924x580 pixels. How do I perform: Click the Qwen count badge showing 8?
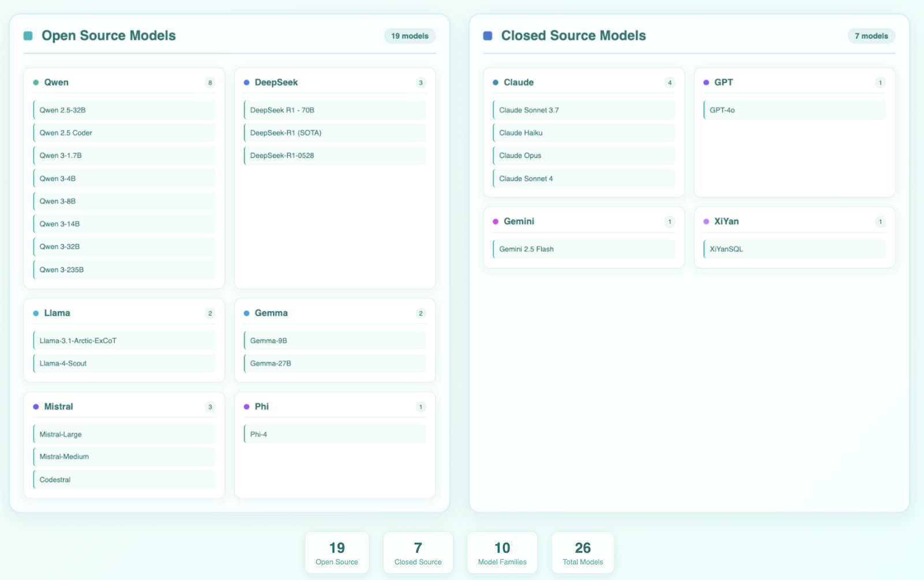210,83
